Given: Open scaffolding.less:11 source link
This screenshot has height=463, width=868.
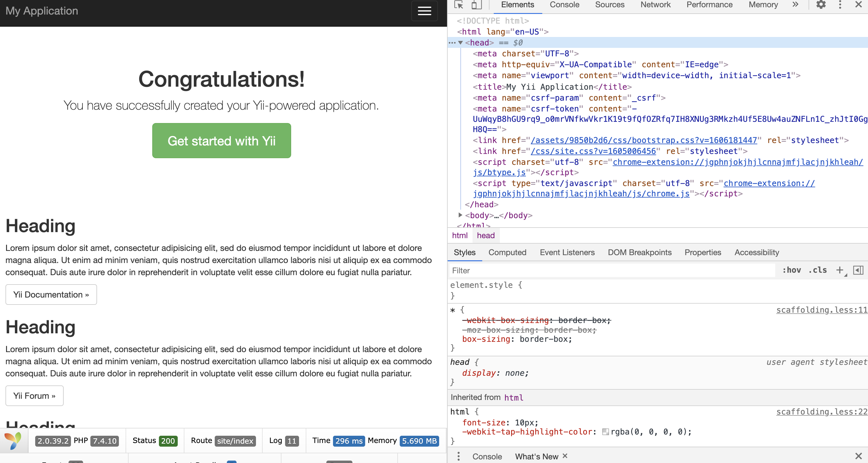Looking at the screenshot, I should [x=822, y=310].
